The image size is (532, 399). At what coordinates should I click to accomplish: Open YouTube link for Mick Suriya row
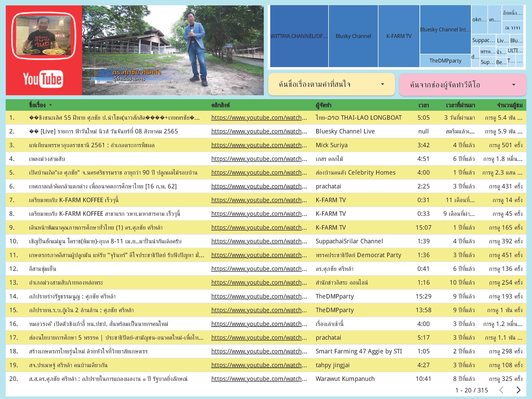pos(259,145)
